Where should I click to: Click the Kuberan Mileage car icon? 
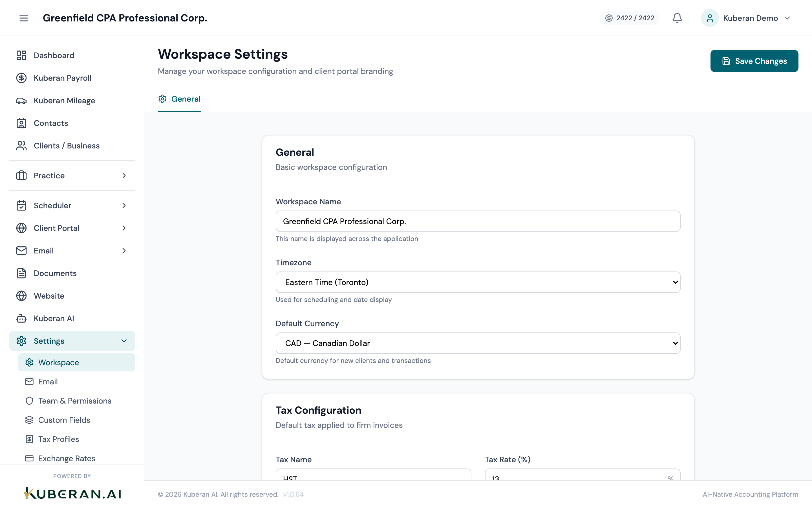click(21, 100)
